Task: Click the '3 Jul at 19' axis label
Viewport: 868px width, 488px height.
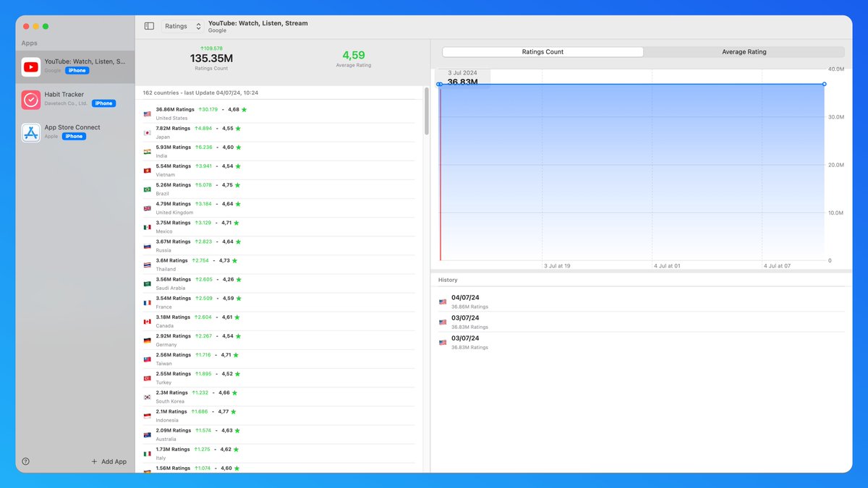Action: coord(557,266)
